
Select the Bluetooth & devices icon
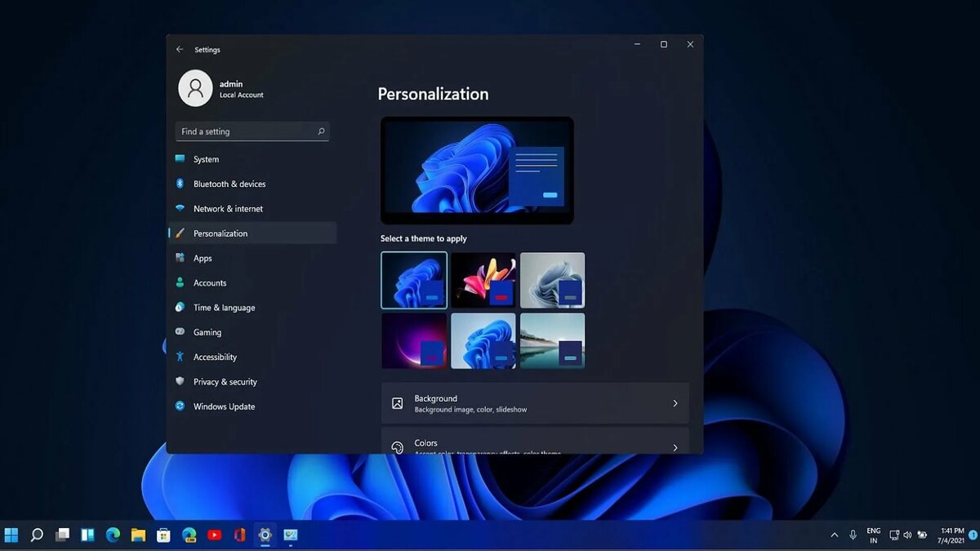click(x=180, y=184)
